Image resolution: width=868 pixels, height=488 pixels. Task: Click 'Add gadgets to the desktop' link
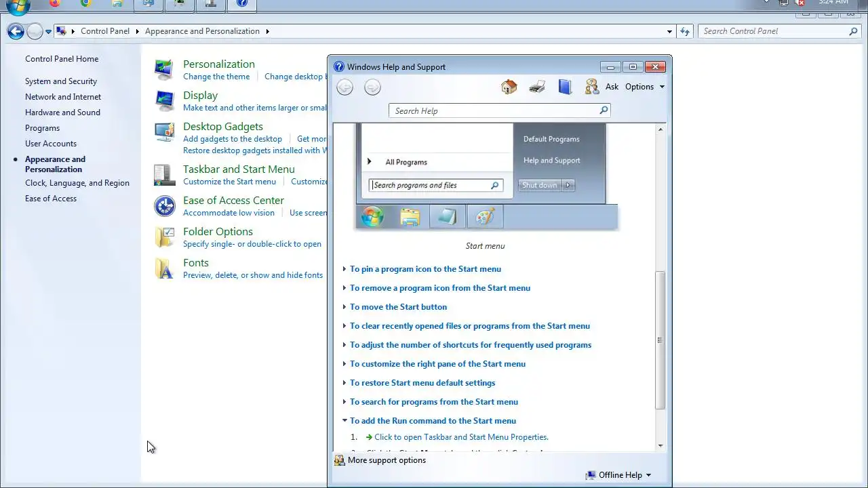click(233, 139)
